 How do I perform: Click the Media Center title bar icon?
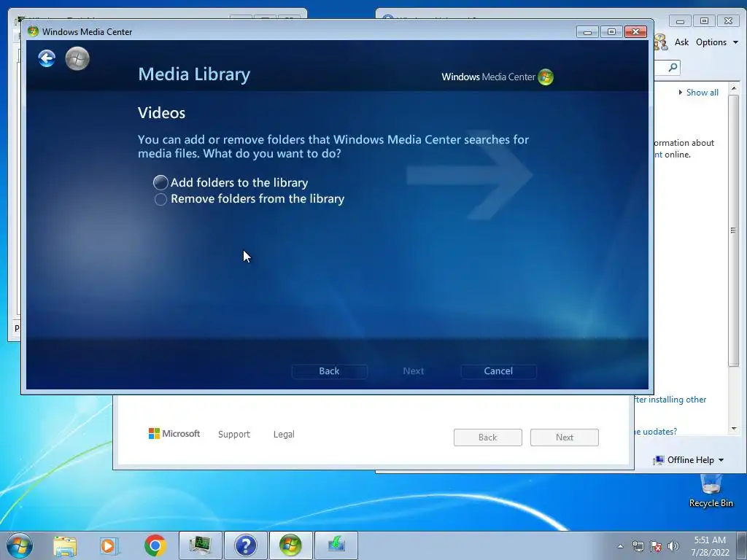(33, 31)
